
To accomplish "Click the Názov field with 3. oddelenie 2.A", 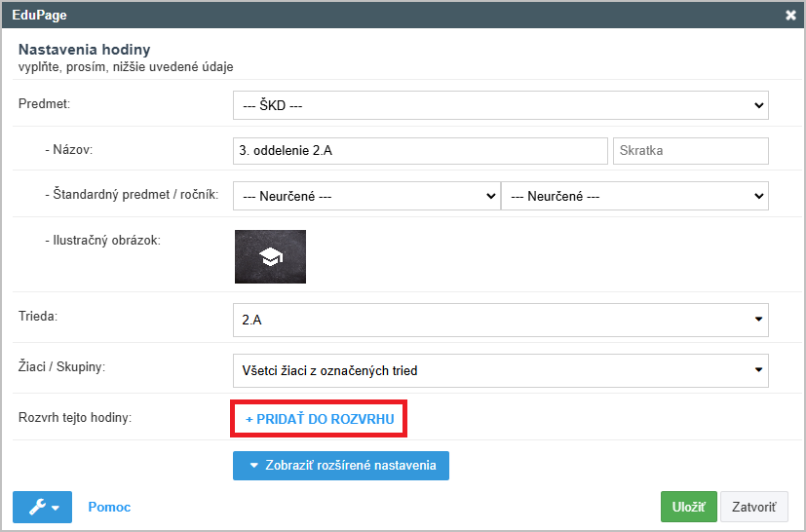I will [419, 151].
